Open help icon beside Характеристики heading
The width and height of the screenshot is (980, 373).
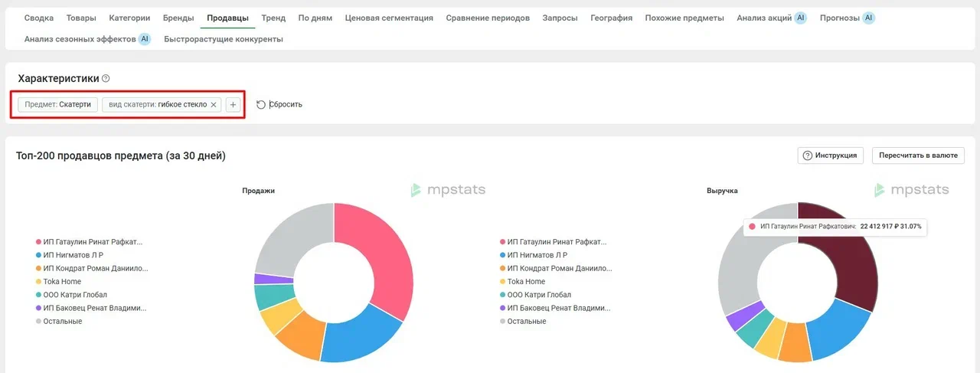[106, 78]
